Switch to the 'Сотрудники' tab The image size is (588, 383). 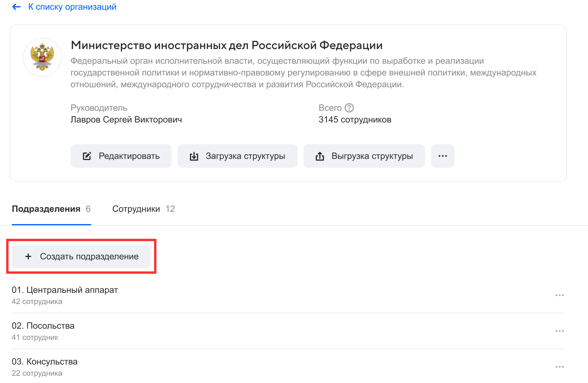tap(136, 209)
